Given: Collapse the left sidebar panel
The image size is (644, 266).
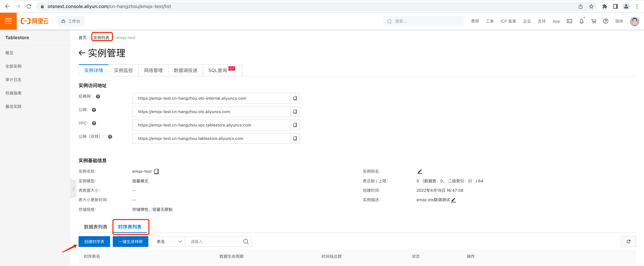Looking at the screenshot, I should tap(73, 189).
